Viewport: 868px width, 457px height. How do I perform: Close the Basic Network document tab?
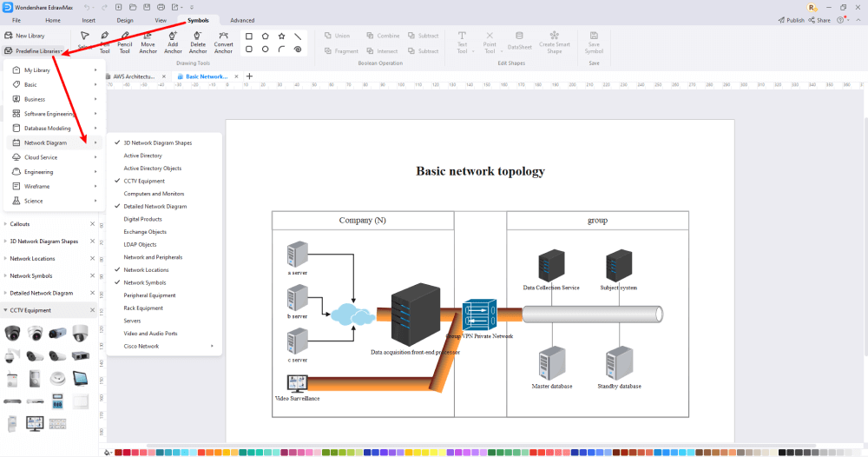click(236, 76)
